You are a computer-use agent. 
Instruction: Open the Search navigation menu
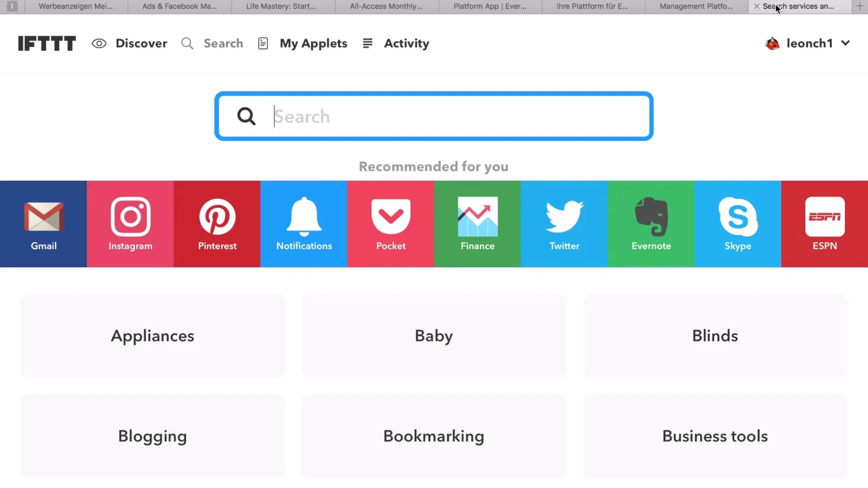[x=212, y=43]
